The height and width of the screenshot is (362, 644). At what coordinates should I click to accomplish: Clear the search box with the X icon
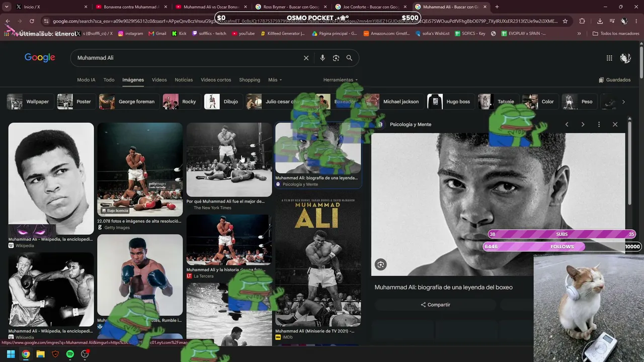[306, 58]
